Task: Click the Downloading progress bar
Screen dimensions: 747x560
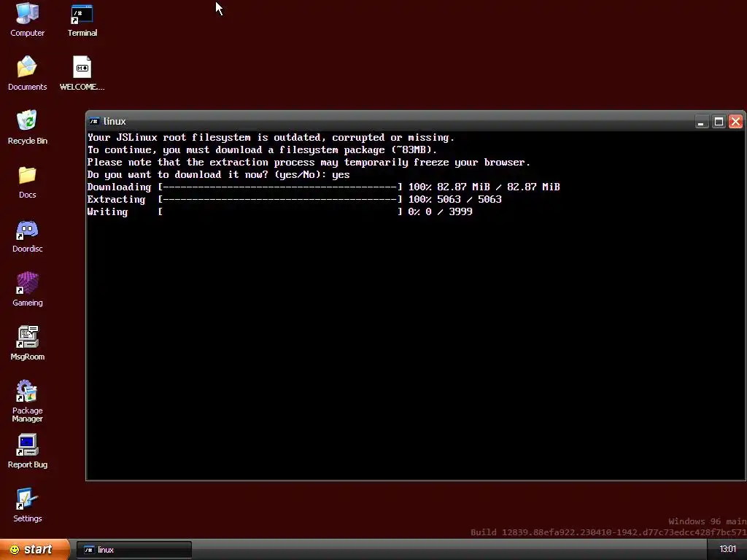Action: pos(280,187)
